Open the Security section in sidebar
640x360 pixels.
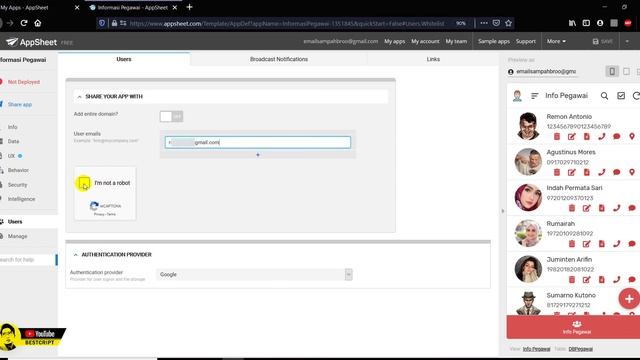[17, 185]
